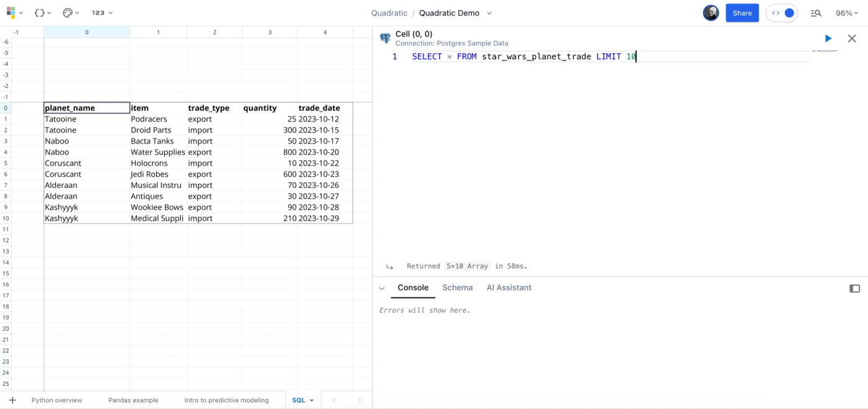Select the Bacta Tanks cell

click(158, 141)
